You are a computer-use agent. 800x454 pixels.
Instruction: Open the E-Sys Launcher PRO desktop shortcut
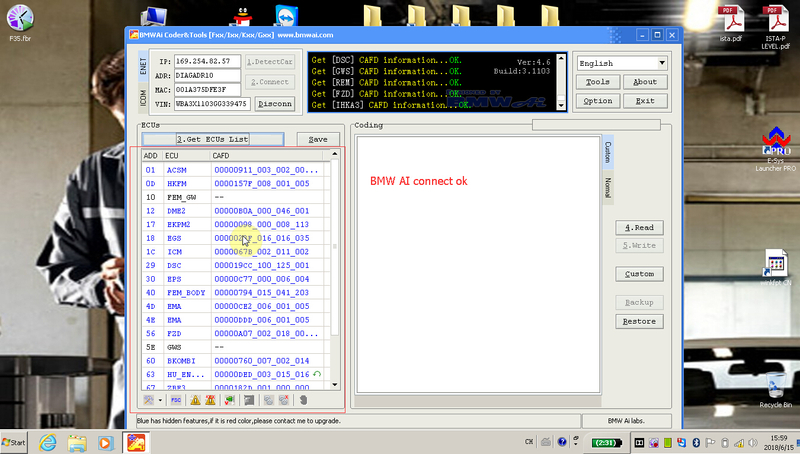776,149
